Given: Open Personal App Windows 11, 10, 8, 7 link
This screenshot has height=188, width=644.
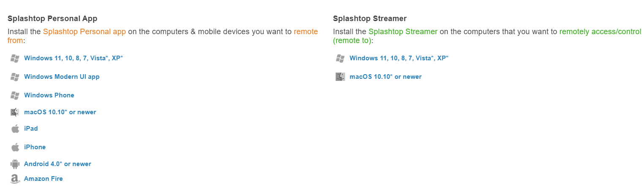Looking at the screenshot, I should pyautogui.click(x=73, y=58).
